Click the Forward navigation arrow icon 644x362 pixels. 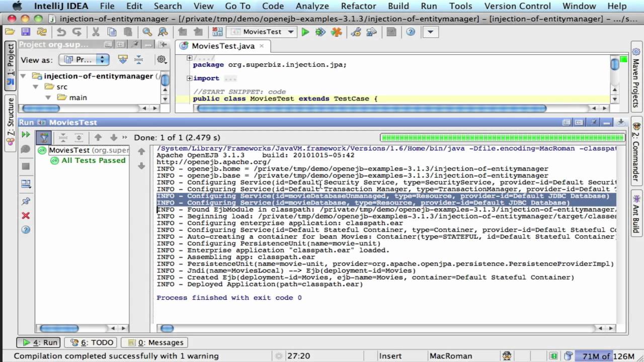click(198, 32)
